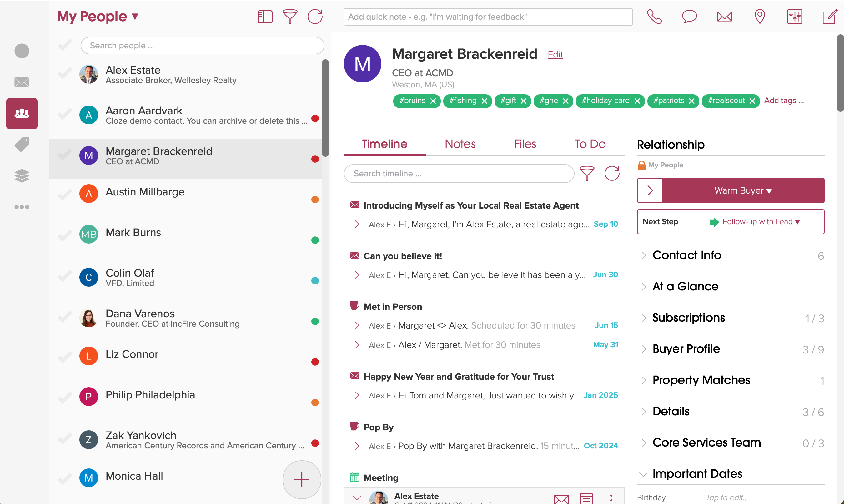Image resolution: width=844 pixels, height=504 pixels.
Task: Open the Warm Buyer stage dropdown
Action: click(743, 190)
